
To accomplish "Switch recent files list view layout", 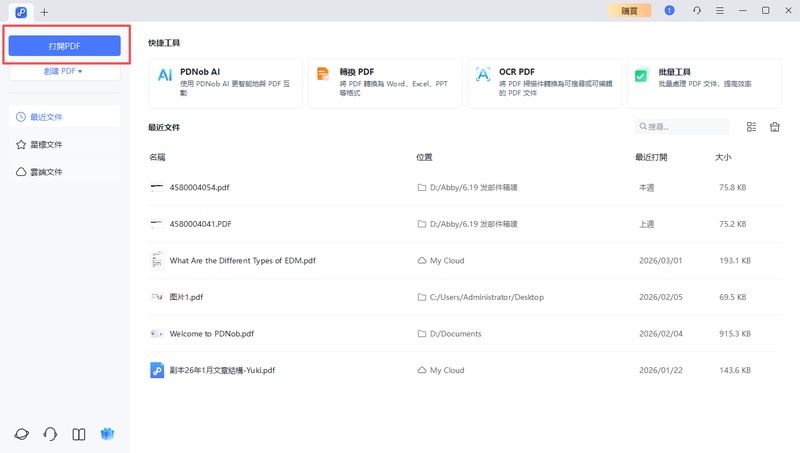I will pyautogui.click(x=751, y=127).
